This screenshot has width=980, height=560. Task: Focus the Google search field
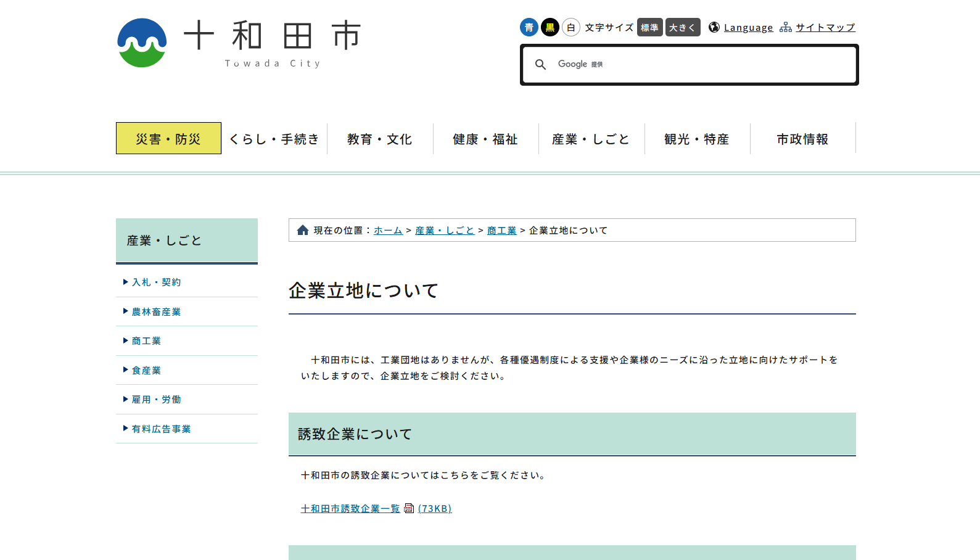(x=690, y=65)
